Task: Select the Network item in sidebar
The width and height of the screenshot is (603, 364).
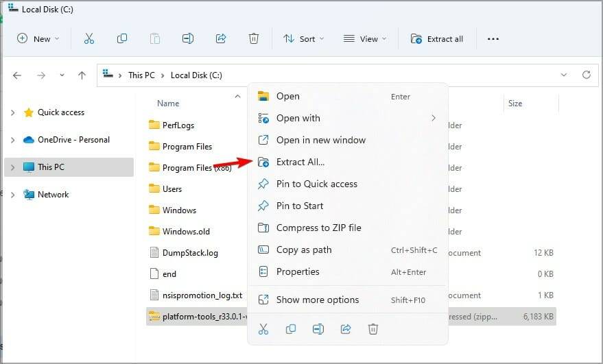Action: click(x=53, y=195)
